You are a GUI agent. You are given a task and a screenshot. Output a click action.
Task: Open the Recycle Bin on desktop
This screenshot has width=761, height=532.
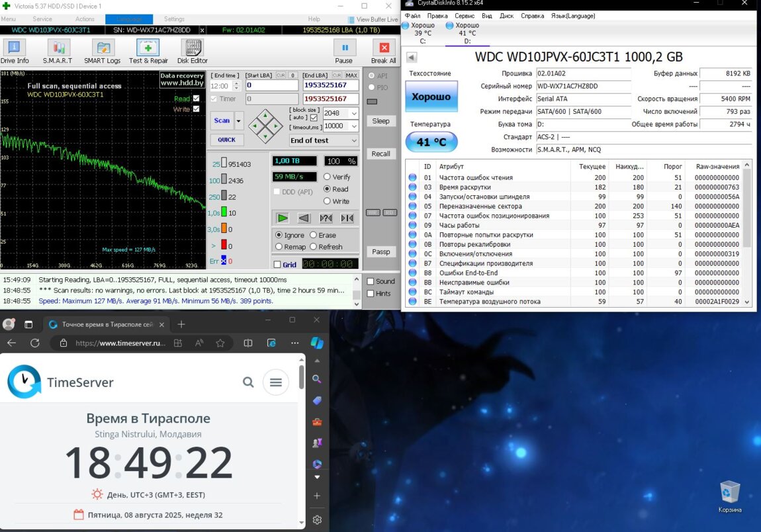(x=730, y=494)
